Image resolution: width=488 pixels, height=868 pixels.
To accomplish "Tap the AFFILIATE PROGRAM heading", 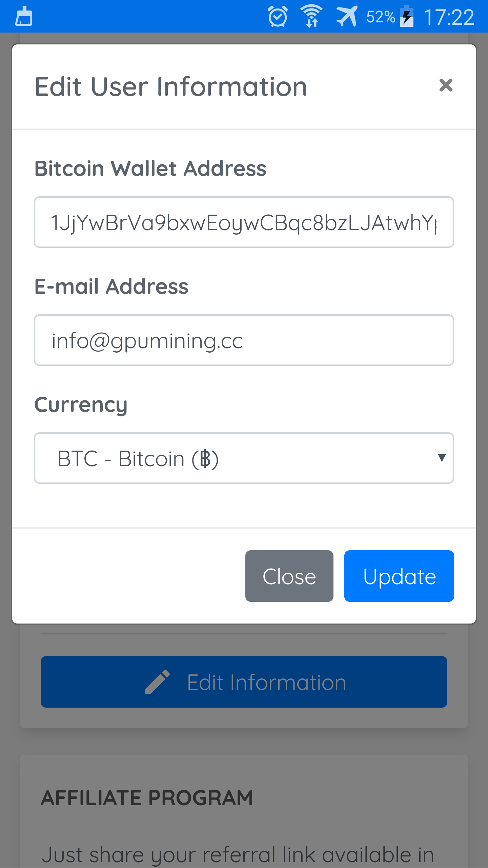I will pyautogui.click(x=147, y=797).
